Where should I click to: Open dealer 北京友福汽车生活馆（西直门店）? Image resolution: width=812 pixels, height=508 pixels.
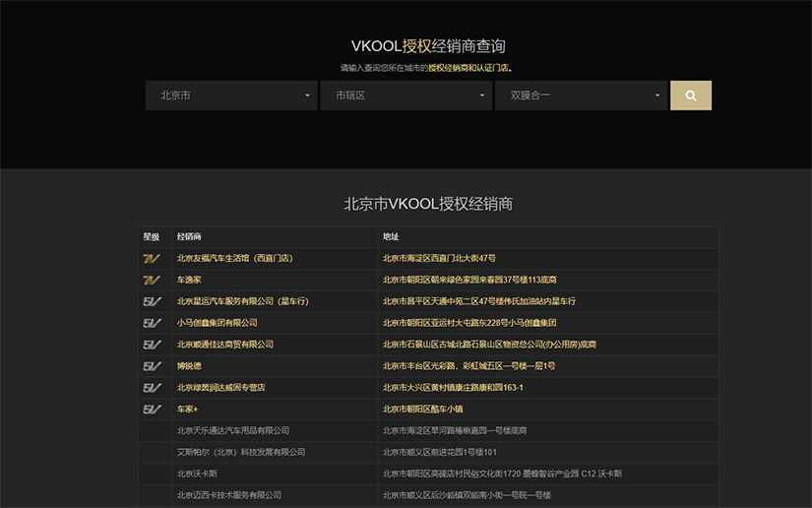pyautogui.click(x=234, y=259)
